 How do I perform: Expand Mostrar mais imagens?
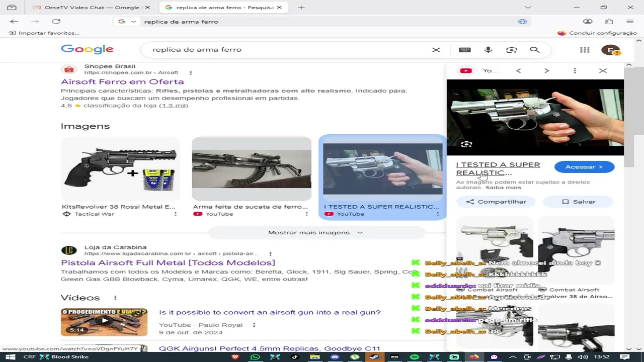(x=316, y=232)
